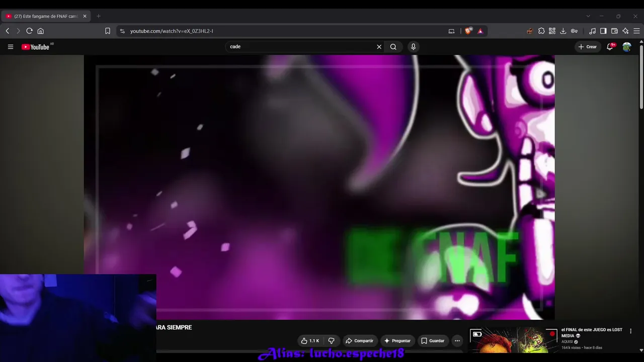
Task: Start voice search with microphone
Action: [x=413, y=47]
